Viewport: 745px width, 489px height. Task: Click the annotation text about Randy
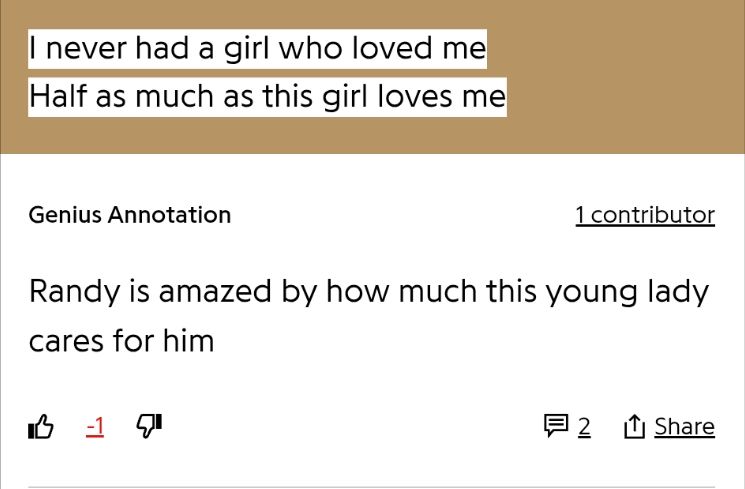369,316
